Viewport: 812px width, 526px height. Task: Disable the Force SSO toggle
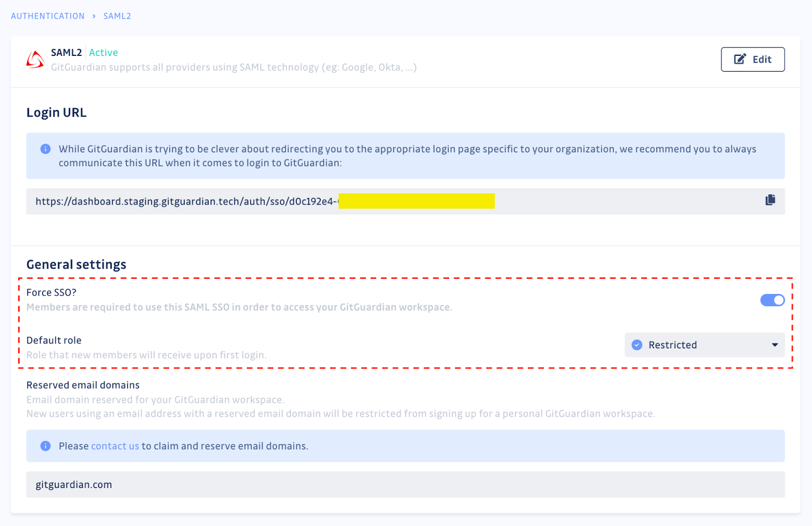click(x=772, y=300)
